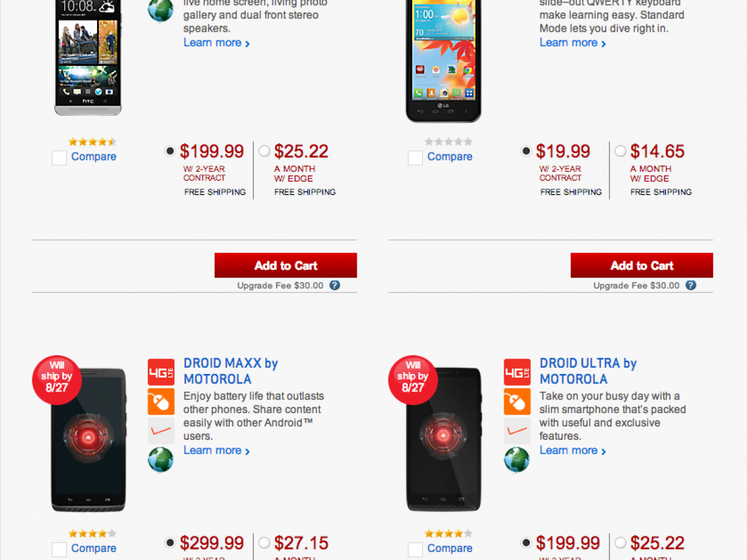Click DROID ULTRA phone image

pyautogui.click(x=443, y=439)
